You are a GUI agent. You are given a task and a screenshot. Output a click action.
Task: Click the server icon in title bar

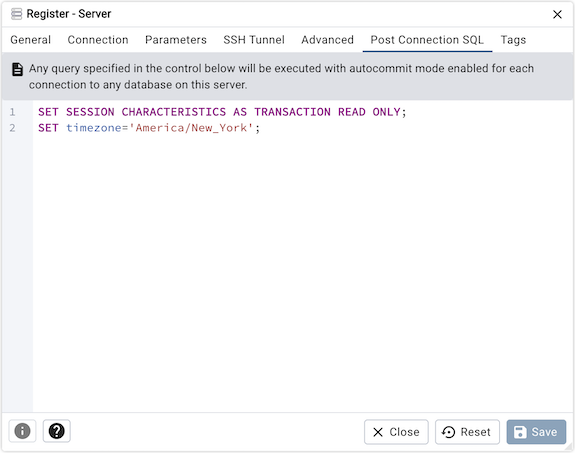click(x=17, y=14)
